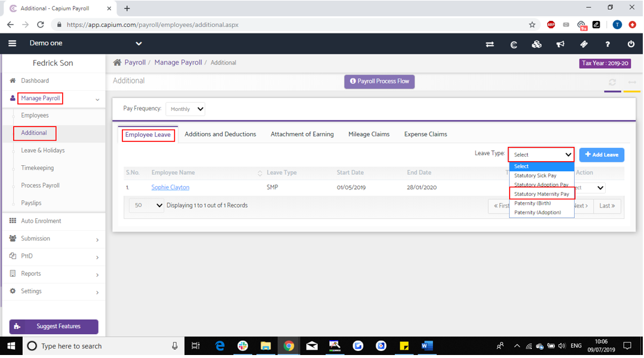
Task: Open Payroll Process Flow button
Action: pos(379,81)
